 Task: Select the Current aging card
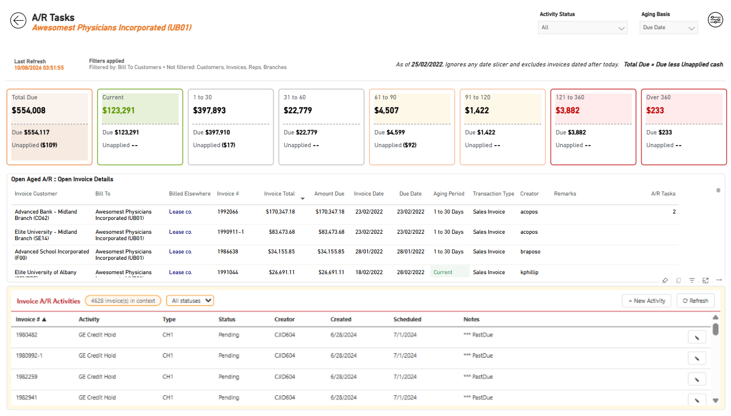tap(140, 127)
